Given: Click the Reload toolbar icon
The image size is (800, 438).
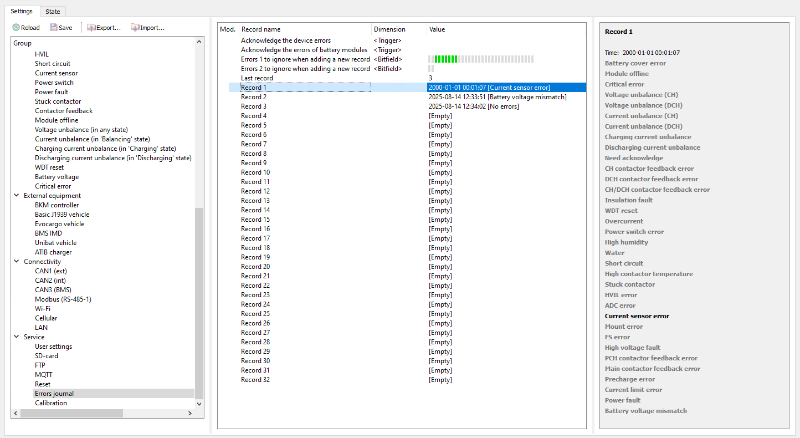Looking at the screenshot, I should pos(16,28).
